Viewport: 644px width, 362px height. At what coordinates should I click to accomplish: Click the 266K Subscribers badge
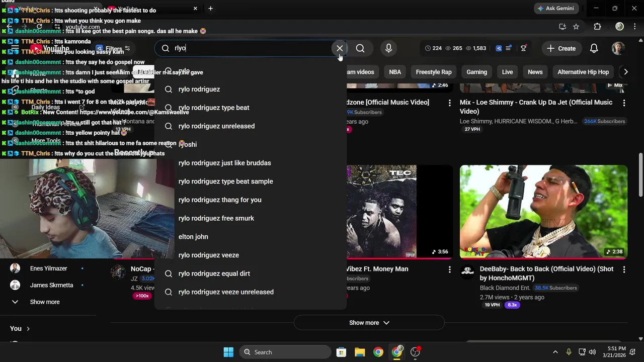(x=604, y=121)
